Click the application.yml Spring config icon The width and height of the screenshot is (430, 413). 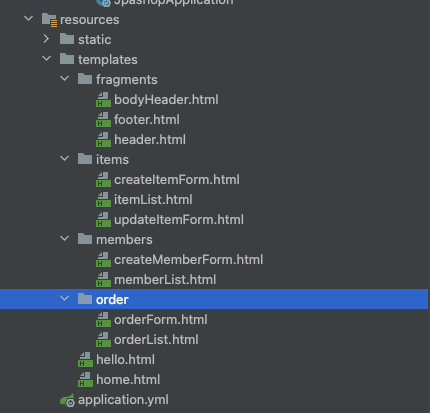67,400
